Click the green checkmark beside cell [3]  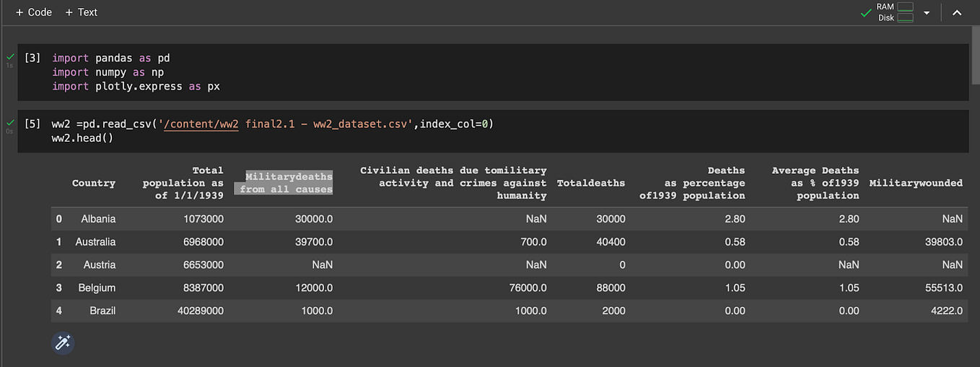9,56
